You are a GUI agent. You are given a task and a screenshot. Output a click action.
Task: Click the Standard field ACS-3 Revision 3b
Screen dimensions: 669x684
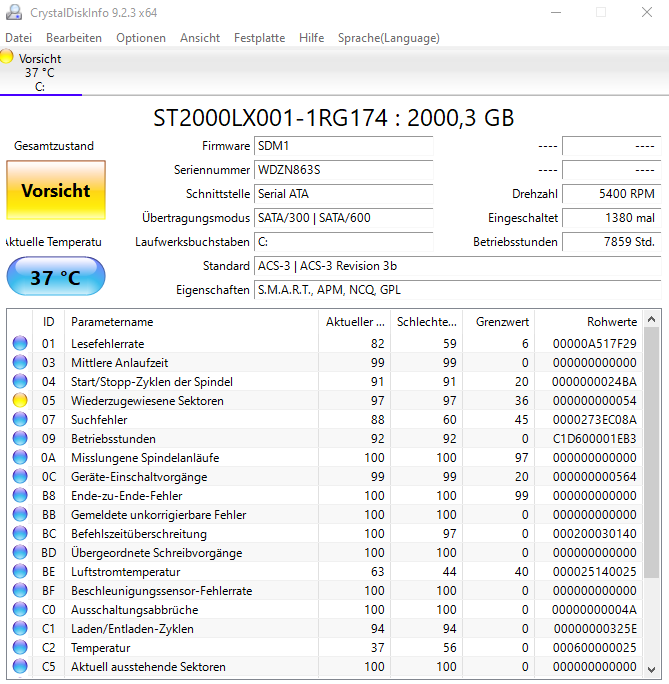coord(458,266)
